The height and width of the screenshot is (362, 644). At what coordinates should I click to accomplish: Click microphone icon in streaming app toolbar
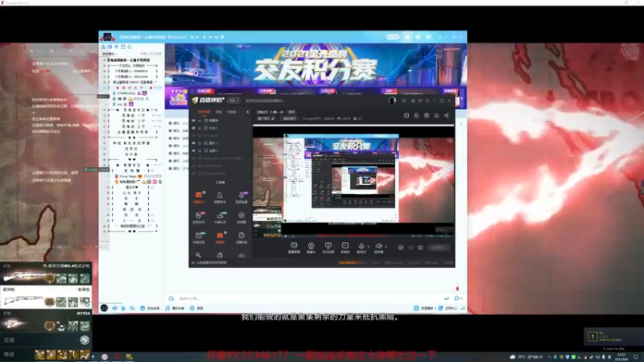pos(361,248)
